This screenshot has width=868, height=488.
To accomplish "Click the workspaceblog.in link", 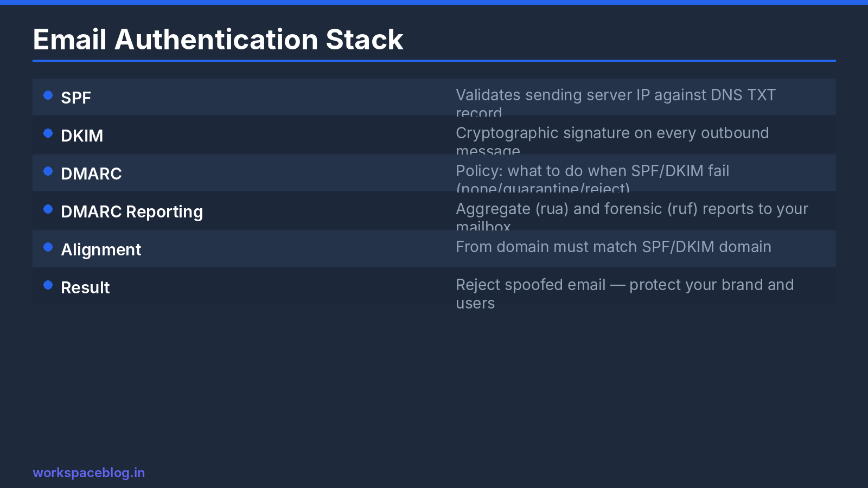I will pos(89,473).
